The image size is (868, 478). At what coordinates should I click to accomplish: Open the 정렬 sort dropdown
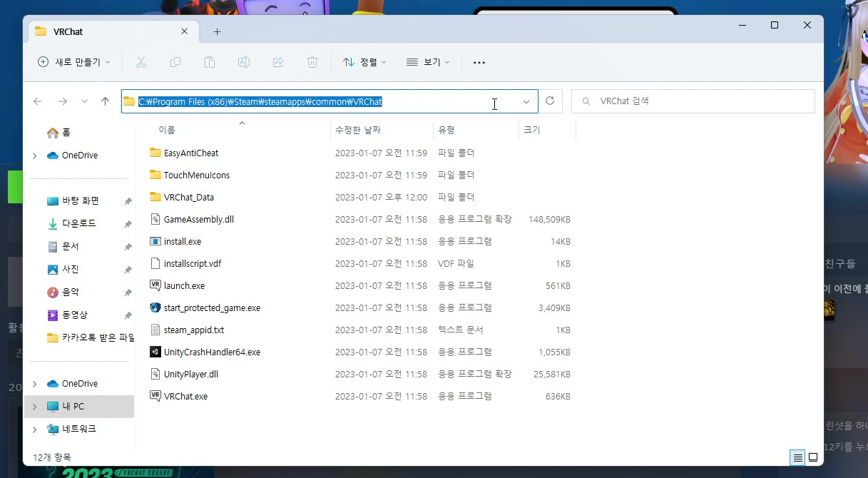click(364, 63)
